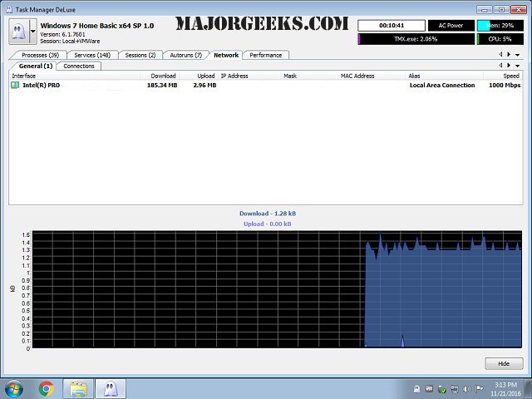
Task: Click the ghost logo button in header
Action: click(19, 32)
